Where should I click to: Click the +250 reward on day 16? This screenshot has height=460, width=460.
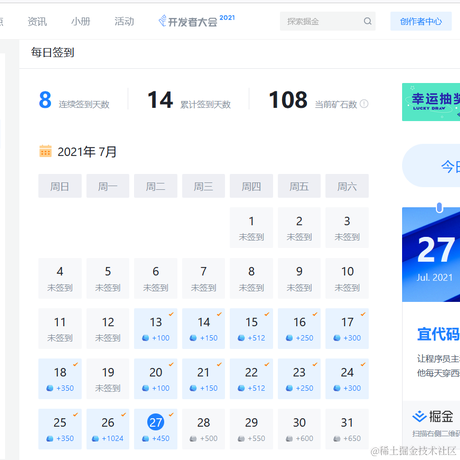[x=304, y=338]
